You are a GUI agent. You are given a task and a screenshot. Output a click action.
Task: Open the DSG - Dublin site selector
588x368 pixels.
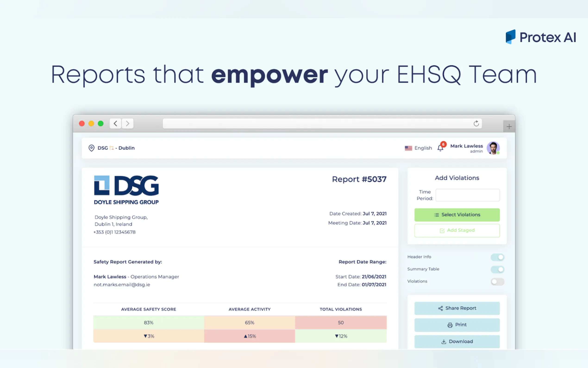116,148
